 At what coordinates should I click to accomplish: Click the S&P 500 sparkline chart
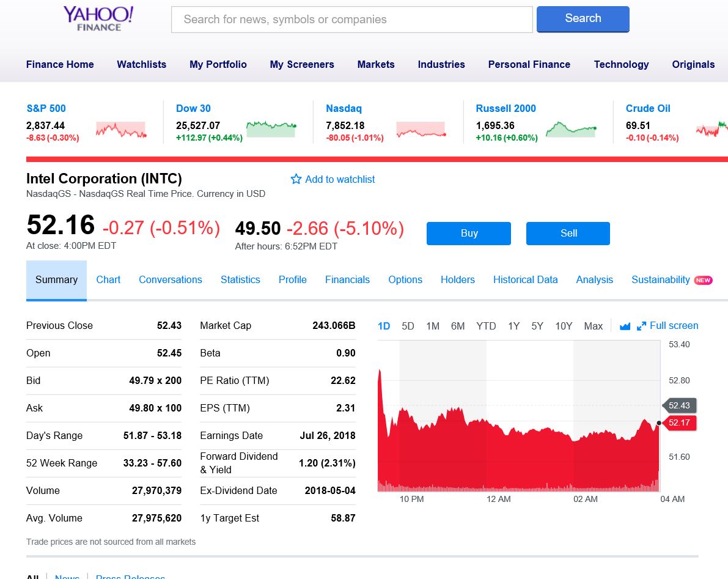(x=121, y=130)
